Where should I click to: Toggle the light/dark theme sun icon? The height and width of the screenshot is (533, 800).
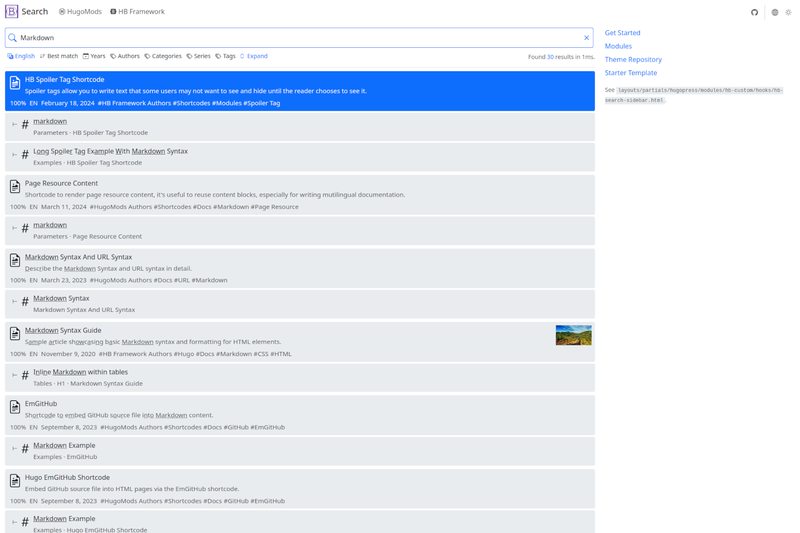(788, 12)
